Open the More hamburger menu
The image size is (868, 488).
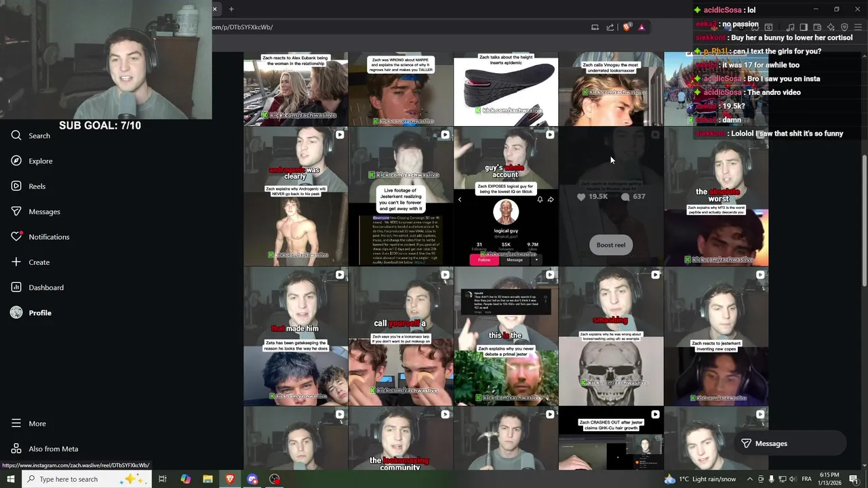(x=28, y=424)
